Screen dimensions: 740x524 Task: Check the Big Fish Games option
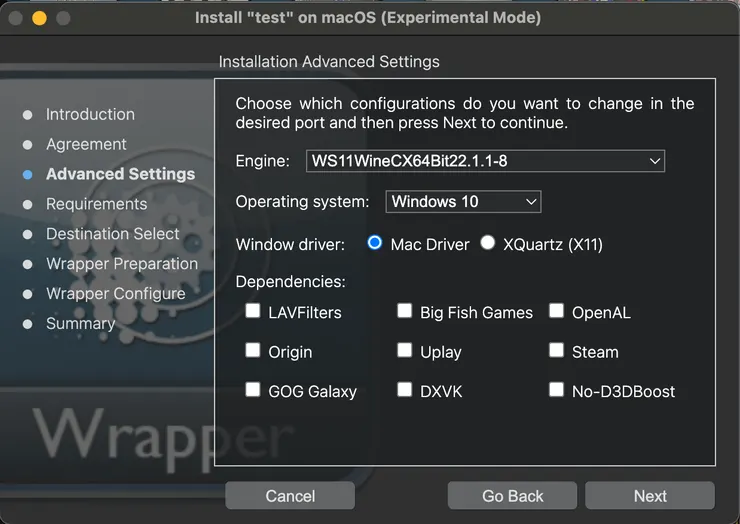tap(404, 311)
